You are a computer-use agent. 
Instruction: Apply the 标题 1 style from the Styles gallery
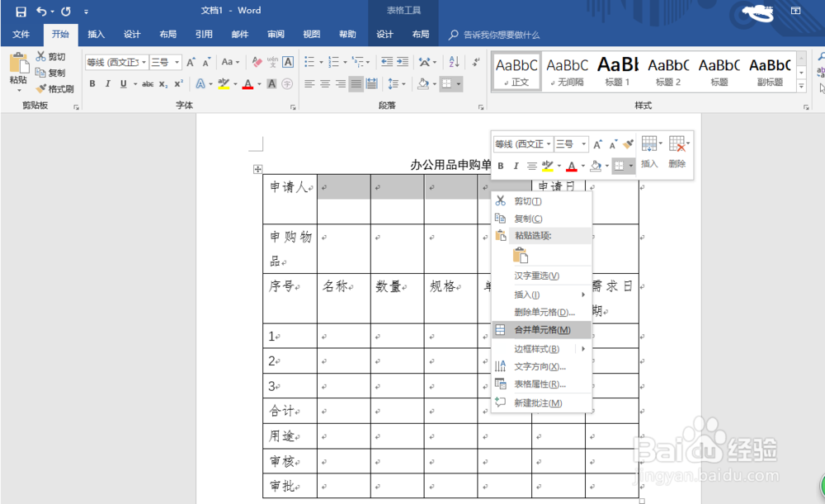tap(617, 70)
